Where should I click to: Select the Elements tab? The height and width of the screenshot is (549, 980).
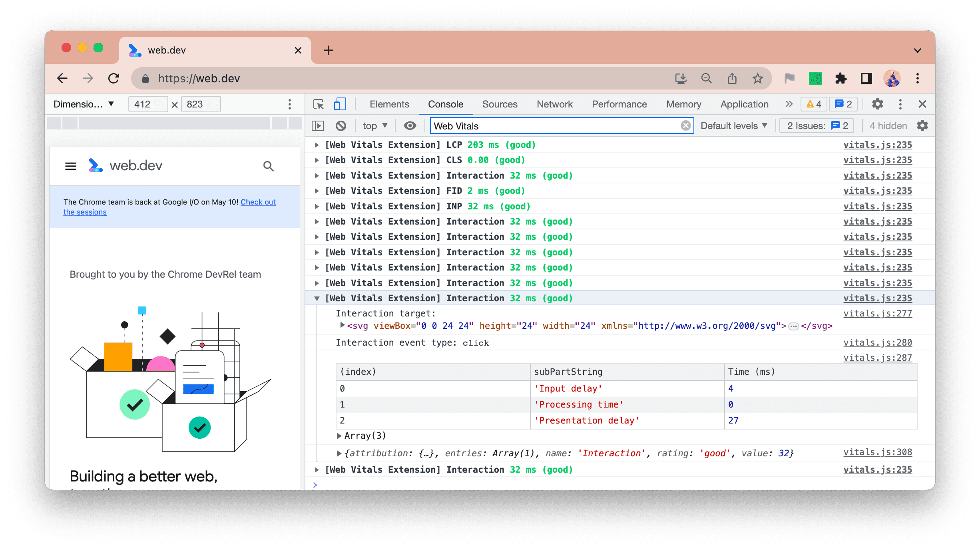[x=389, y=103]
